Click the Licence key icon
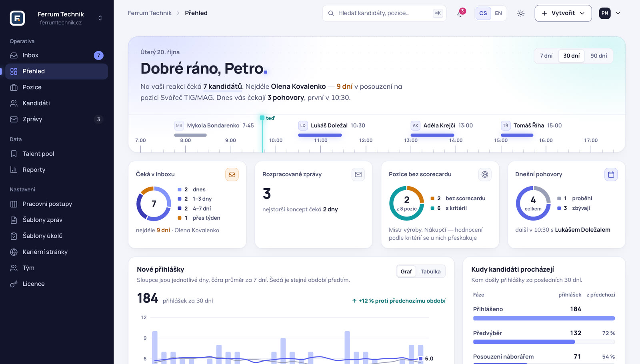The width and height of the screenshot is (640, 364). click(x=14, y=284)
